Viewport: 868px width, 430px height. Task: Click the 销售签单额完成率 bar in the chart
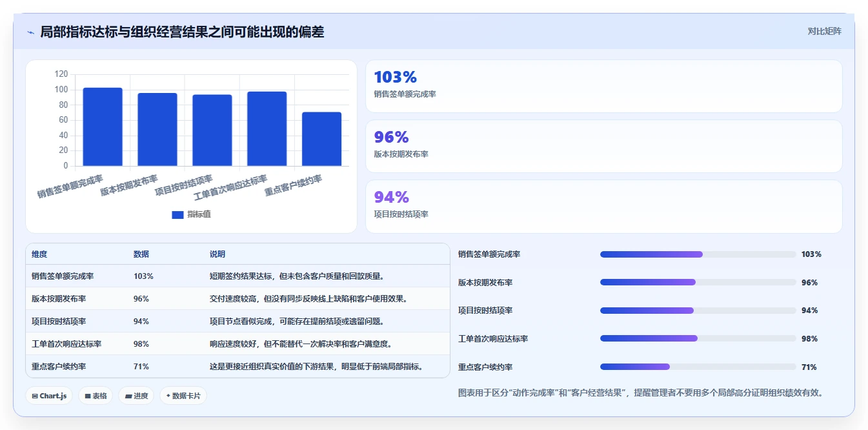coord(103,127)
